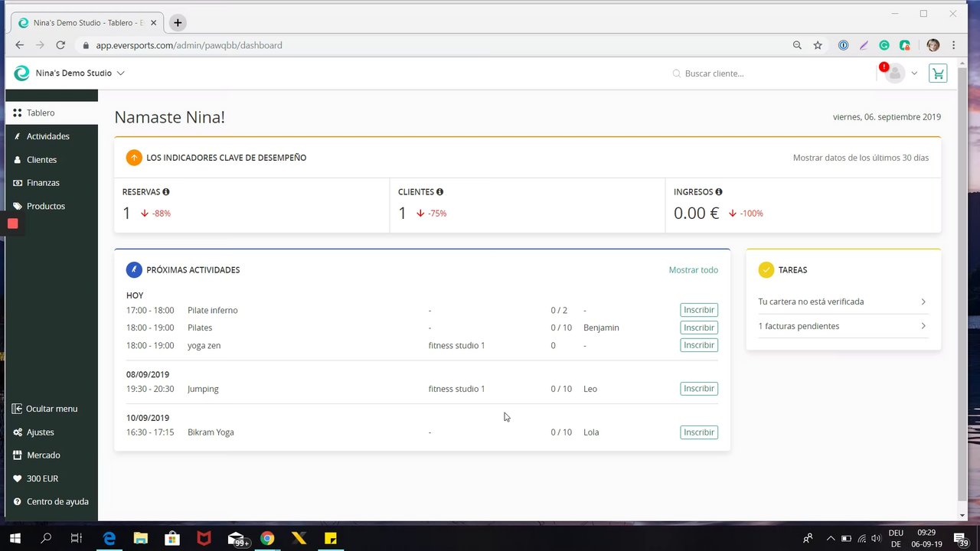Click Inscribir for Bikram Yoga
980x551 pixels.
[699, 432]
